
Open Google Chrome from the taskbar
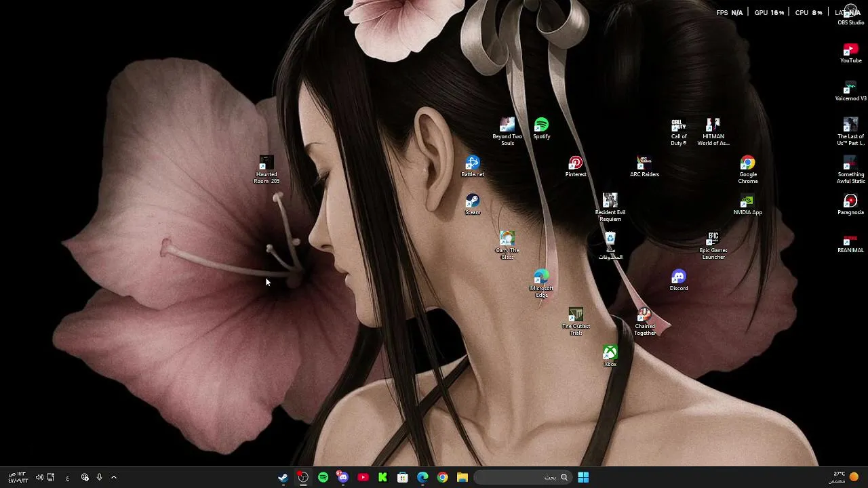(442, 477)
